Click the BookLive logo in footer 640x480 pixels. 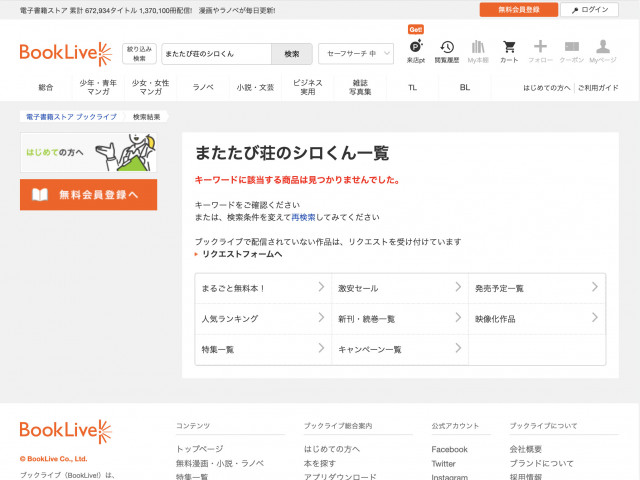point(66,431)
